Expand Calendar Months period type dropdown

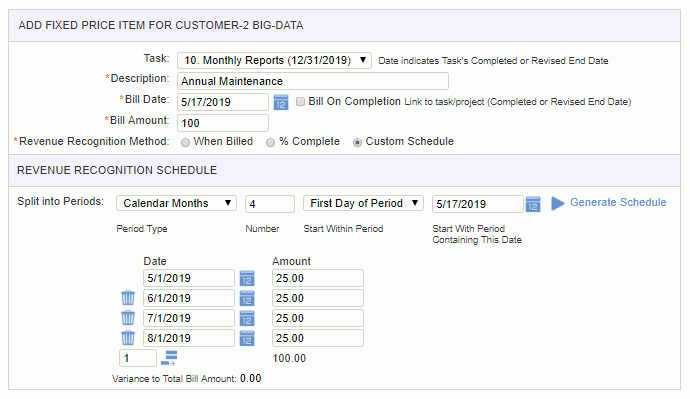pos(176,203)
